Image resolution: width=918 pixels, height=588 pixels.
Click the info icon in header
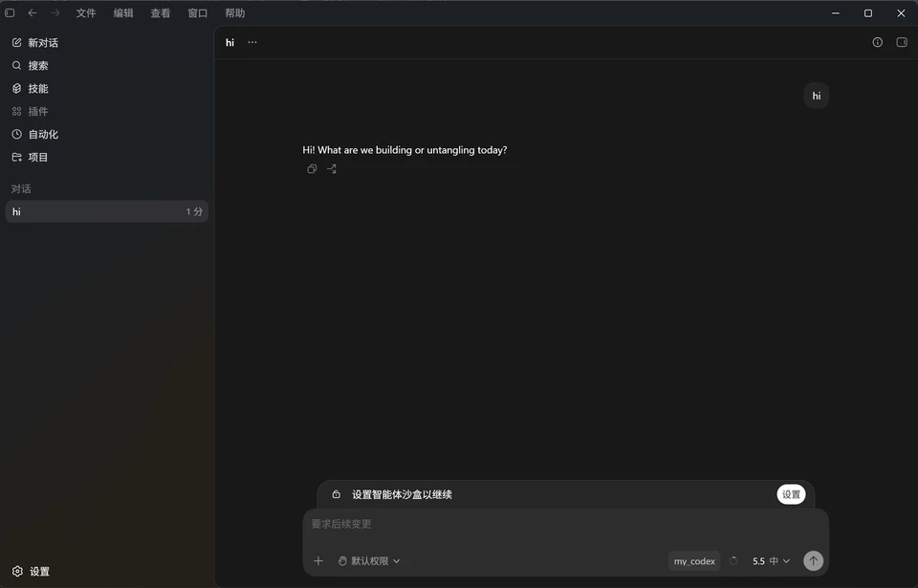pyautogui.click(x=877, y=42)
